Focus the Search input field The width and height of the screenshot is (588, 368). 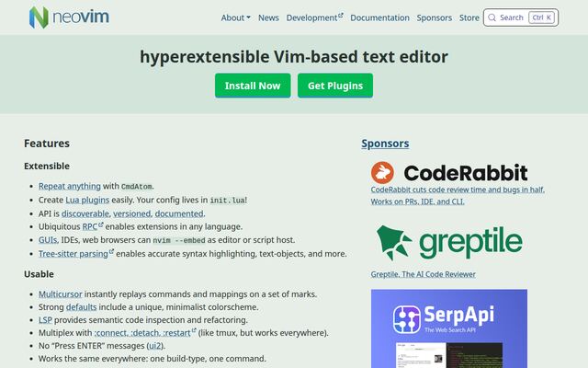tap(521, 17)
